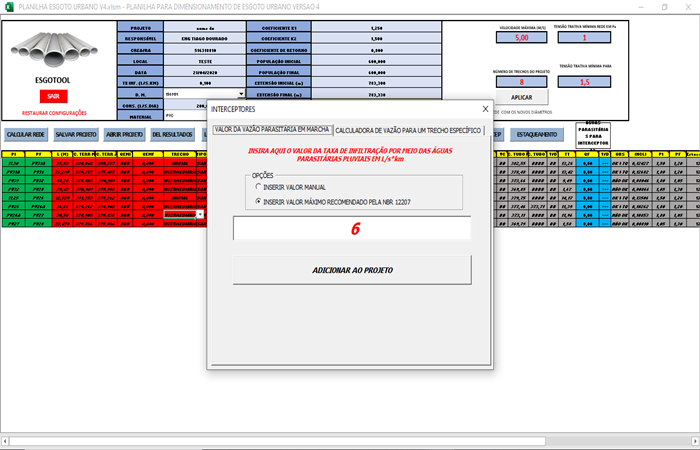700x450 pixels.
Task: Switch to VALOR DA VAZÃO PARASITÁRIA EM MARCHA tab
Action: point(271,130)
